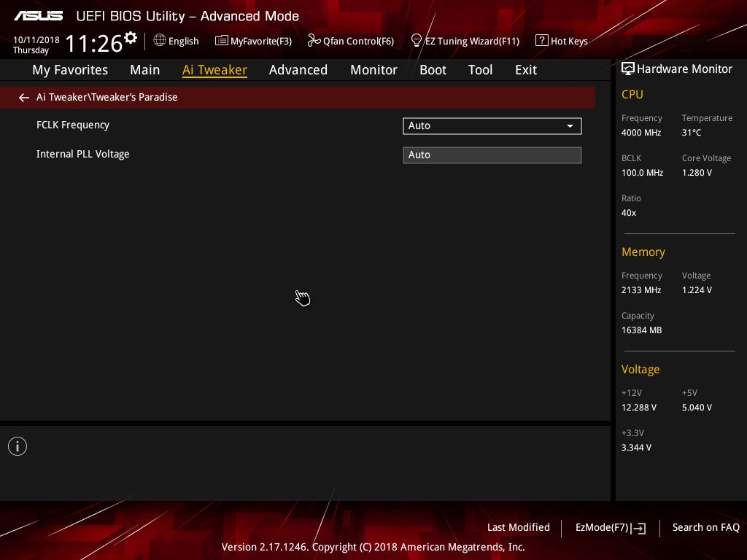Click the Hot Keys question mark icon
747x560 pixels.
542,41
